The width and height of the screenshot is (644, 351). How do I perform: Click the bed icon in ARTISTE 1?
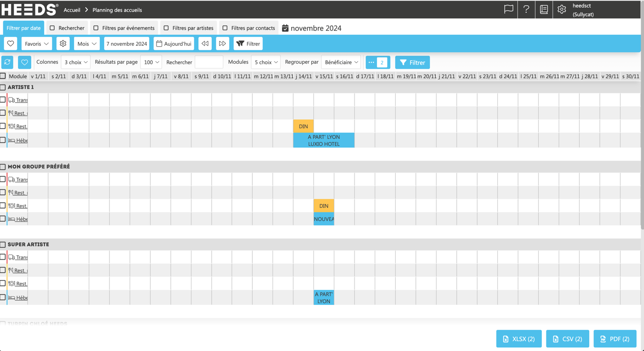click(x=11, y=140)
